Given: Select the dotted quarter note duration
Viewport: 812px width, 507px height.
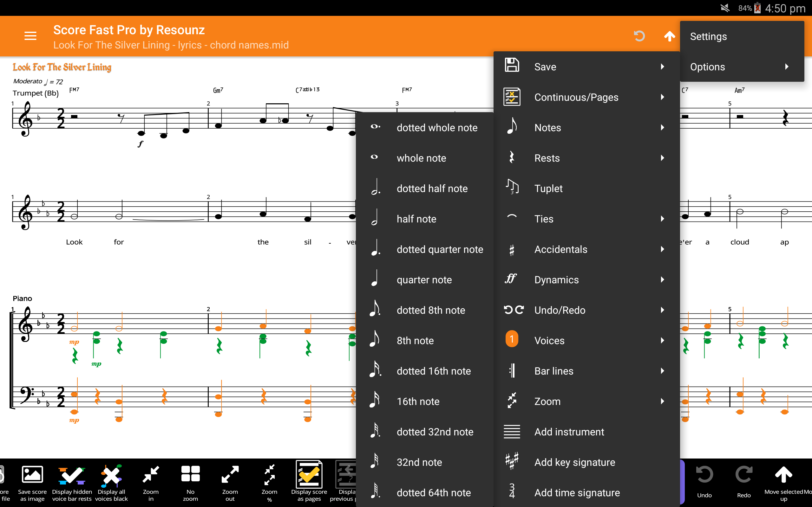Looking at the screenshot, I should pyautogui.click(x=440, y=249).
